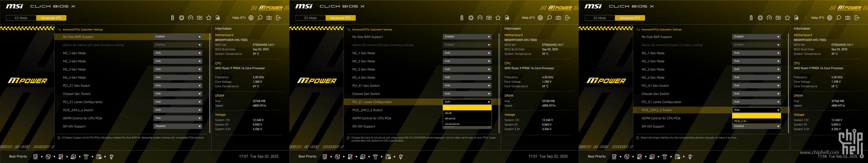Open M2_2 Gen Mode dropdown in right screenshot
This screenshot has width=868, height=163.
pyautogui.click(x=756, y=61)
